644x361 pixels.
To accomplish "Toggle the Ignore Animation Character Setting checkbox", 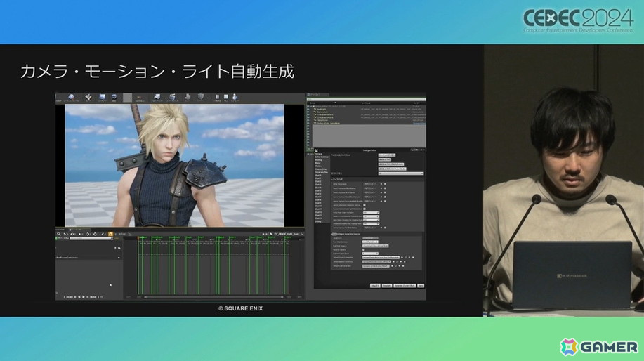I will pos(364,205).
